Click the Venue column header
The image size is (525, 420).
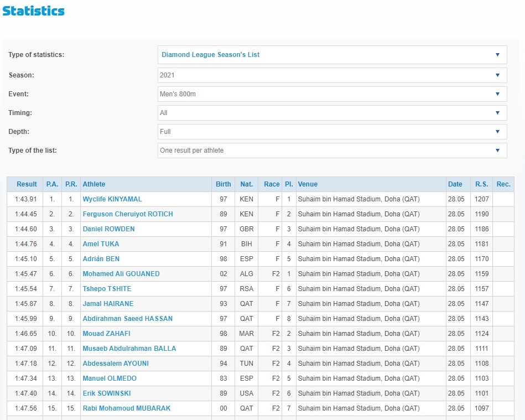[x=308, y=184]
